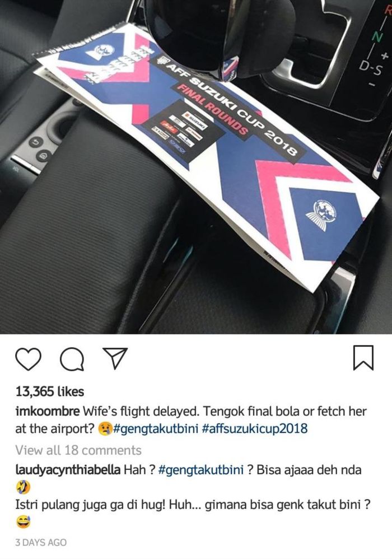Open the #affsuzukicup2018 hashtag
The width and height of the screenshot is (392, 559).
coord(254,428)
